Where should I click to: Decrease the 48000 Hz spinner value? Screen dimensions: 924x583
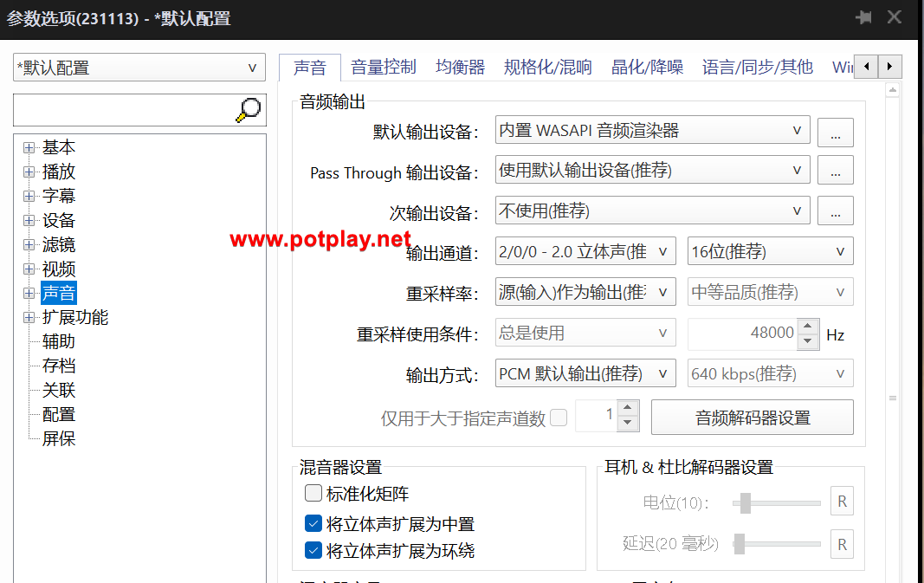click(807, 341)
